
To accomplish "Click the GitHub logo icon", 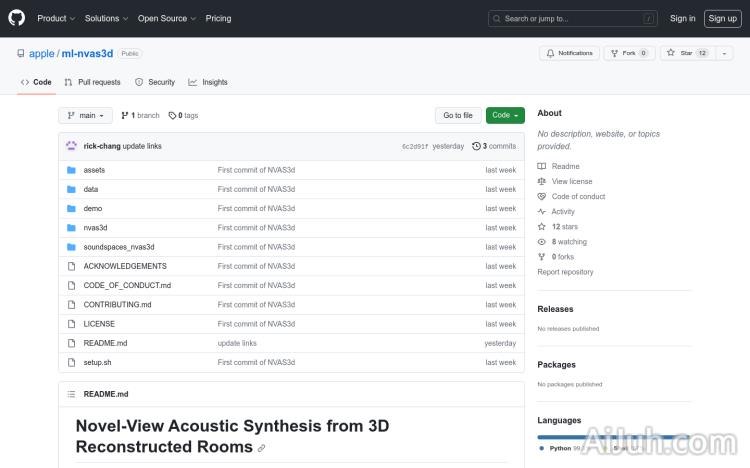I will click(x=17, y=18).
